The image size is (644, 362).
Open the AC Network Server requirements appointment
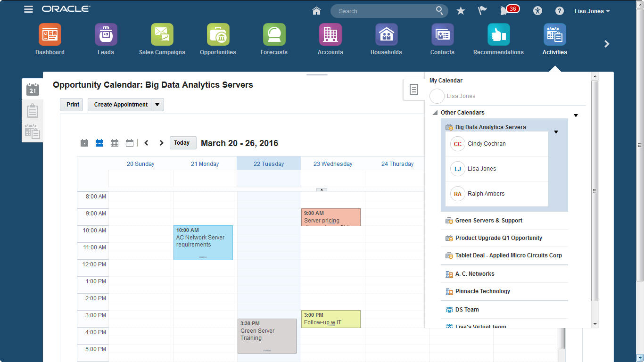click(203, 243)
